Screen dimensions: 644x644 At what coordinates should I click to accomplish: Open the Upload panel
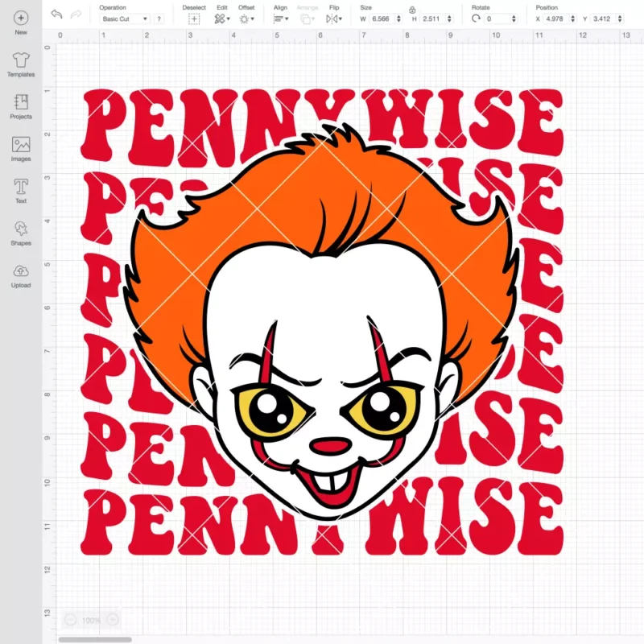21,275
